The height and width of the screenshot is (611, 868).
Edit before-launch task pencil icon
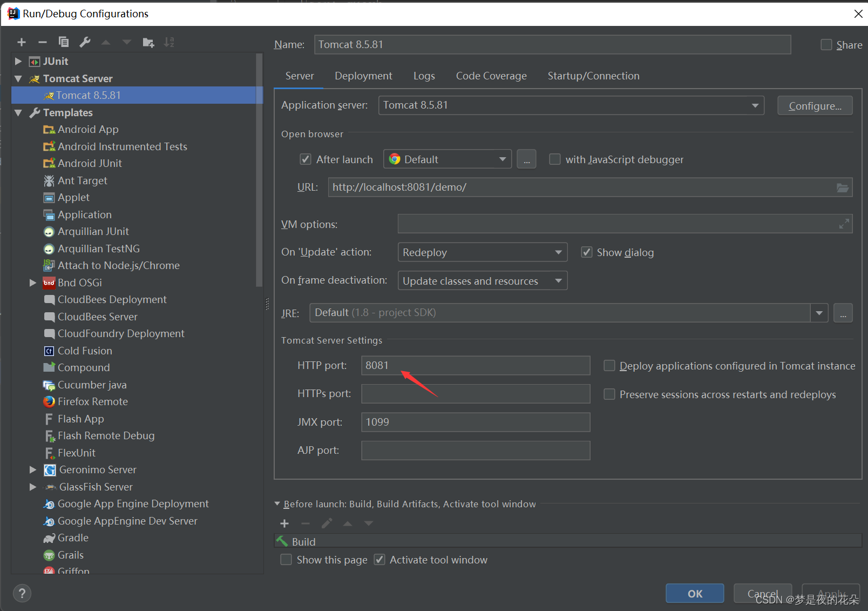click(327, 523)
